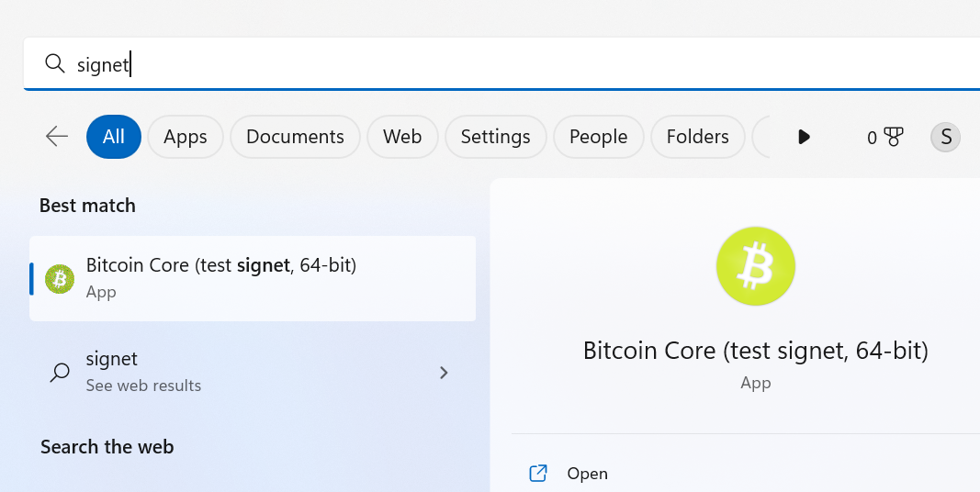The width and height of the screenshot is (980, 492).
Task: Click the 'Bitcoin Core (test signet, 64-bit)' preview title
Action: click(756, 351)
